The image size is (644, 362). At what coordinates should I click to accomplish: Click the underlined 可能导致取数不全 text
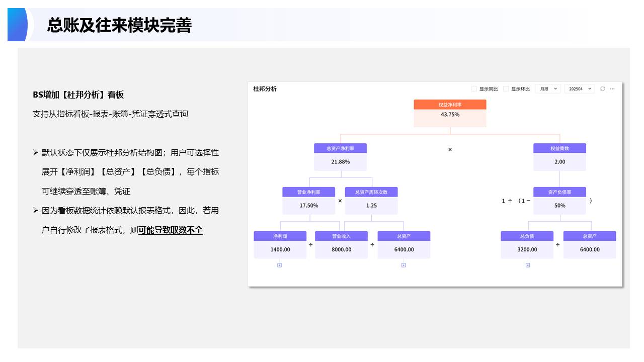pyautogui.click(x=170, y=230)
